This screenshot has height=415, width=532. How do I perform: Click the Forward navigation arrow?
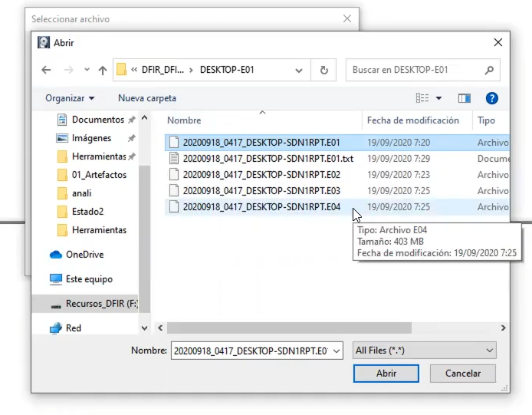68,70
